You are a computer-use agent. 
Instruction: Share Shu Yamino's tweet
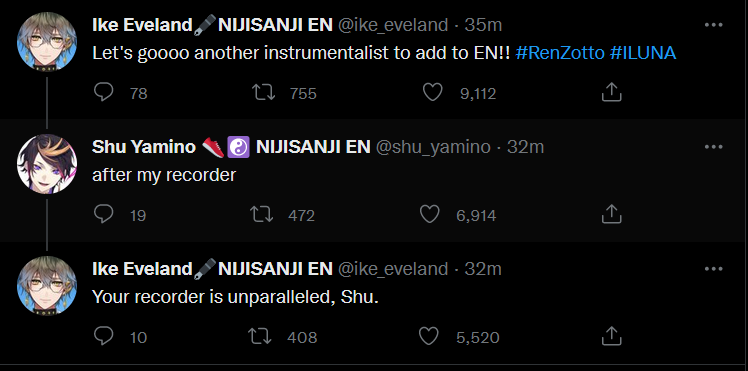611,214
